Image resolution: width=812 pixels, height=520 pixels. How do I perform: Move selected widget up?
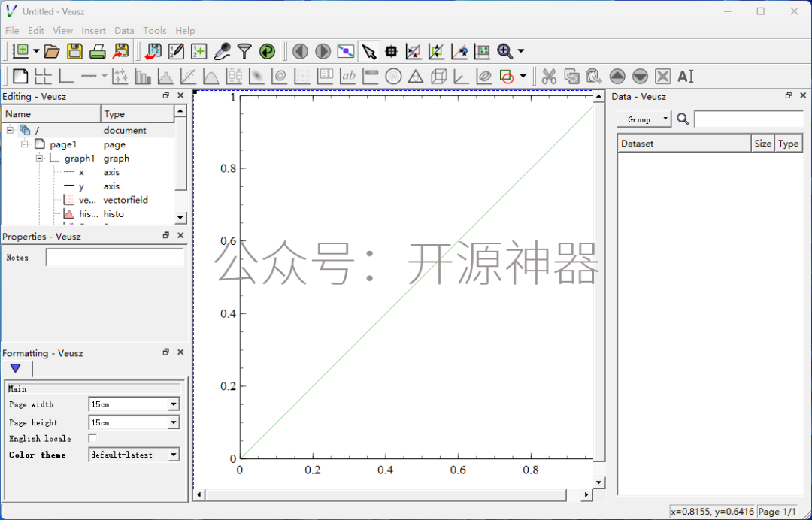coord(617,77)
